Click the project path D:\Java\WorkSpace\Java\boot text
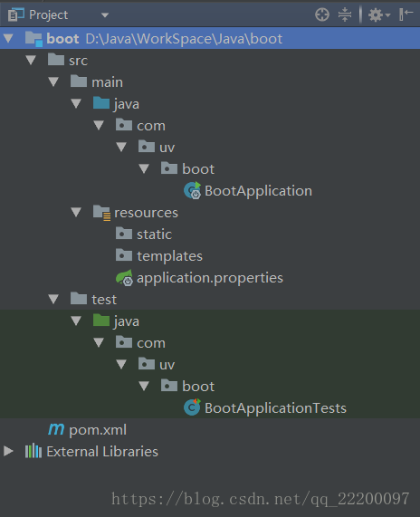Viewport: 420px width, 517px height. click(184, 39)
